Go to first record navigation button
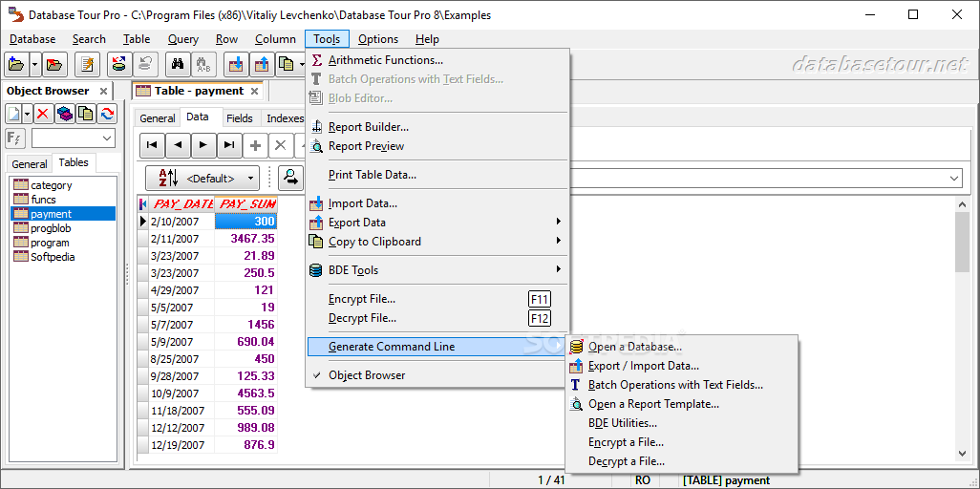The width and height of the screenshot is (980, 489). (151, 145)
